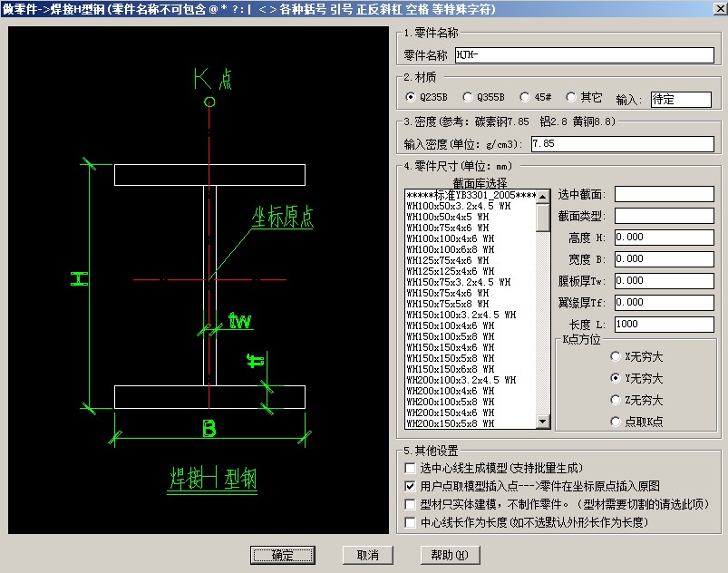Click the 高度 H input field

[x=664, y=238]
